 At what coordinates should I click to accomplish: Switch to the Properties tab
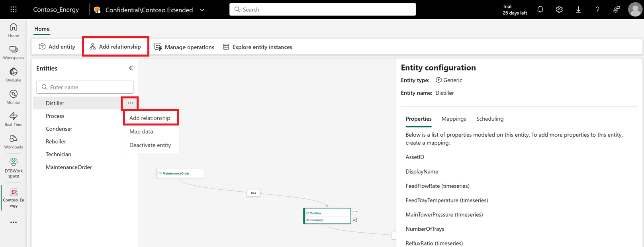pos(419,119)
